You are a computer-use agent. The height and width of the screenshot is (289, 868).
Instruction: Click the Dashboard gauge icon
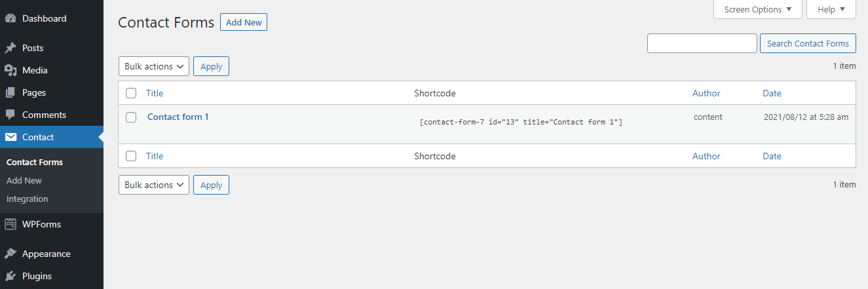(x=10, y=18)
